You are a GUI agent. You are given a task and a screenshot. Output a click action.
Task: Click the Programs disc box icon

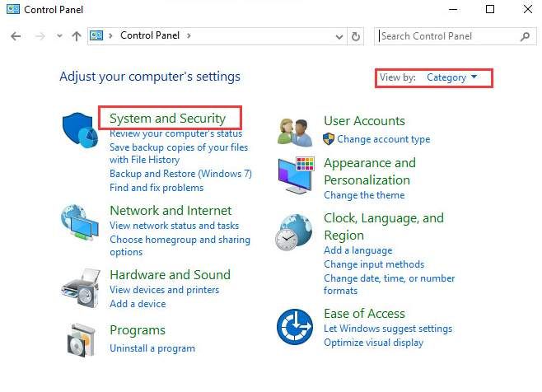point(80,338)
